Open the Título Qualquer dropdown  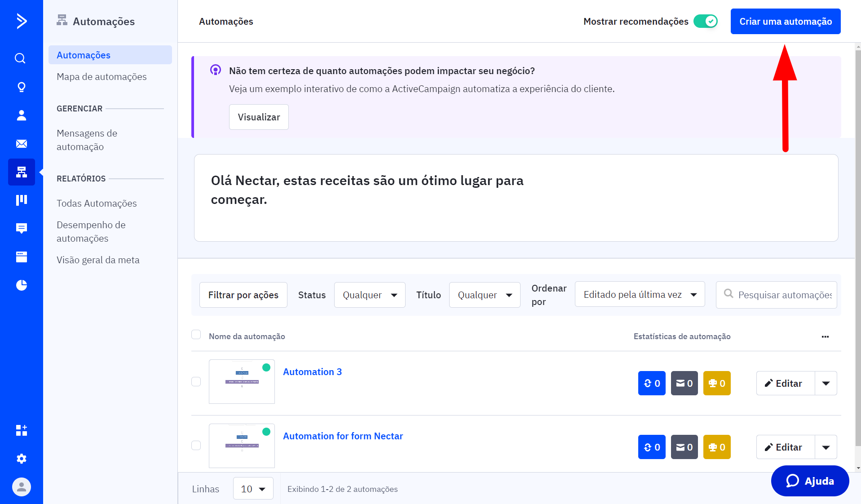(x=485, y=295)
